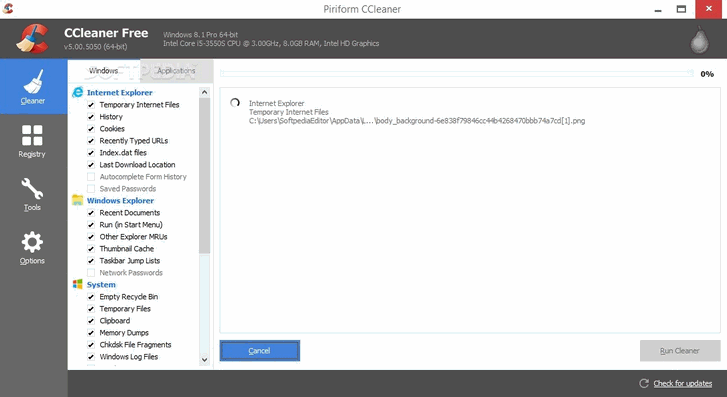Screen dimensions: 727x397
Task: Click the list scroll down arrow
Action: [x=204, y=359]
